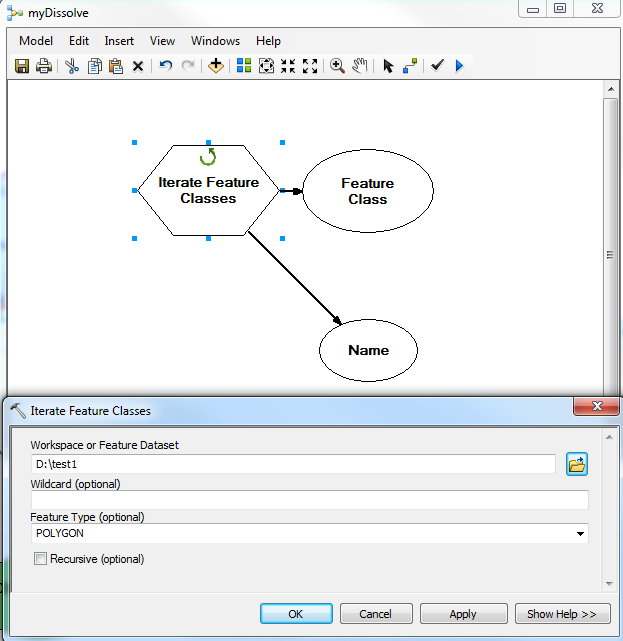Open the Edit menu
This screenshot has height=641, width=623.
tap(79, 41)
